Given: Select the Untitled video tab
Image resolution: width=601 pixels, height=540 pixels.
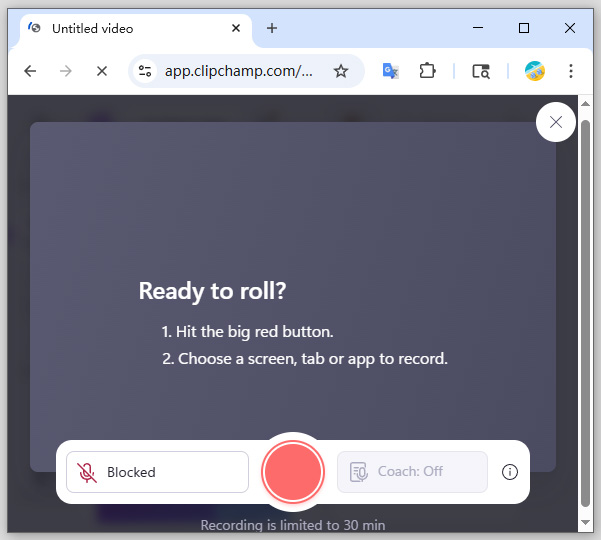Looking at the screenshot, I should click(136, 29).
